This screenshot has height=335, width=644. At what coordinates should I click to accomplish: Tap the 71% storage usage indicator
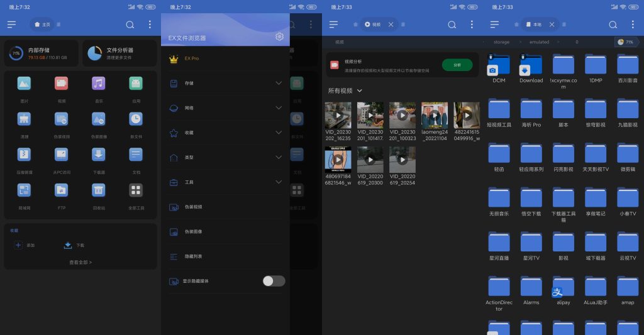click(x=626, y=42)
